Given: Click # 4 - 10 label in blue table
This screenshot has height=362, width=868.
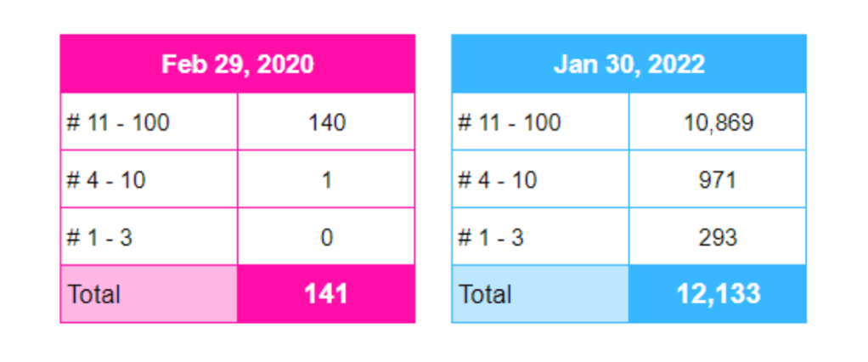Looking at the screenshot, I should click(498, 180).
